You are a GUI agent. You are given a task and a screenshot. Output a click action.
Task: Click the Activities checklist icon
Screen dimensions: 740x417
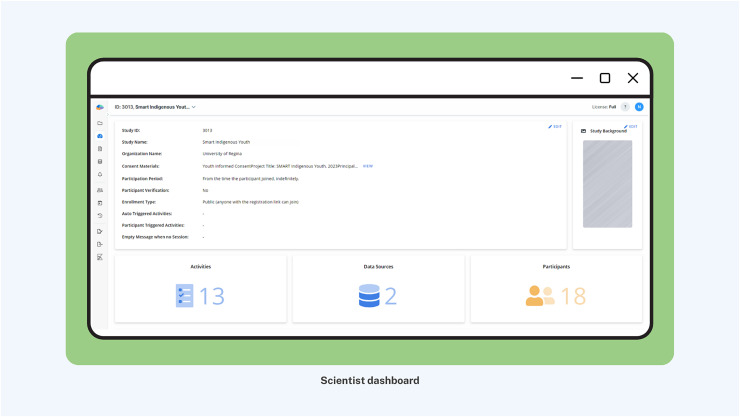[x=185, y=296]
